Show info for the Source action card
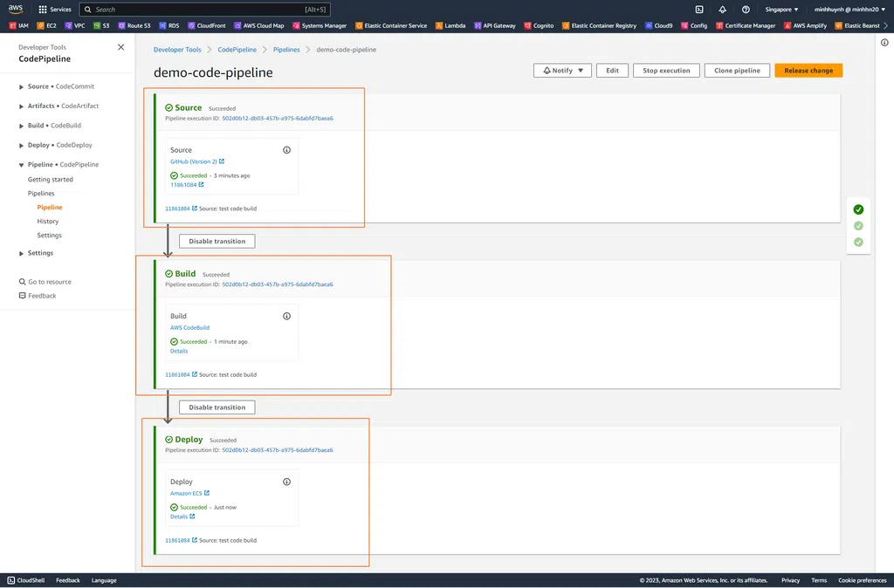The height and width of the screenshot is (588, 894). click(286, 150)
